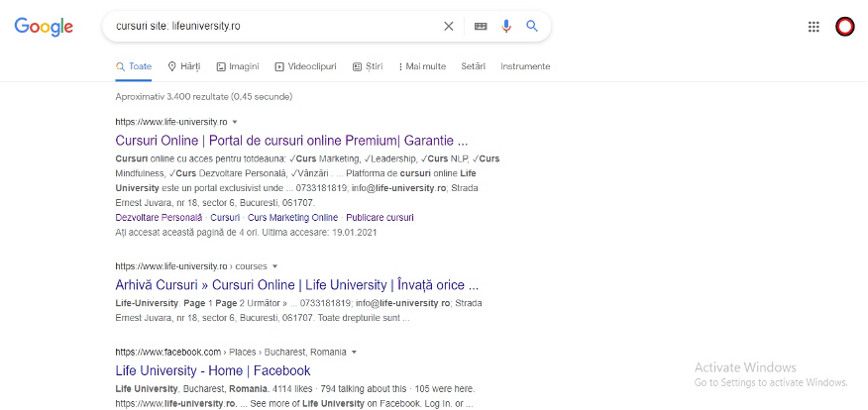Image resolution: width=868 pixels, height=410 pixels.
Task: Open the 'Publicare cursuri' sitelink
Action: (x=380, y=218)
